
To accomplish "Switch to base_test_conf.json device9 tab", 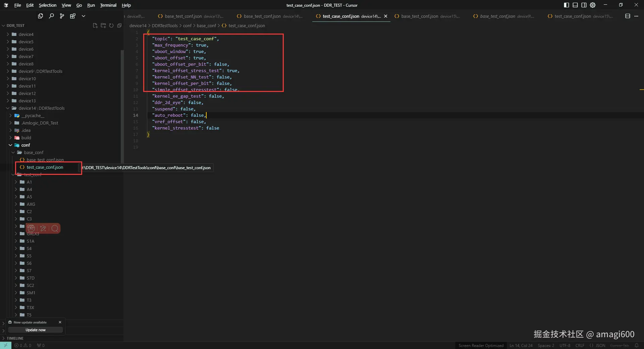I will pos(503,16).
